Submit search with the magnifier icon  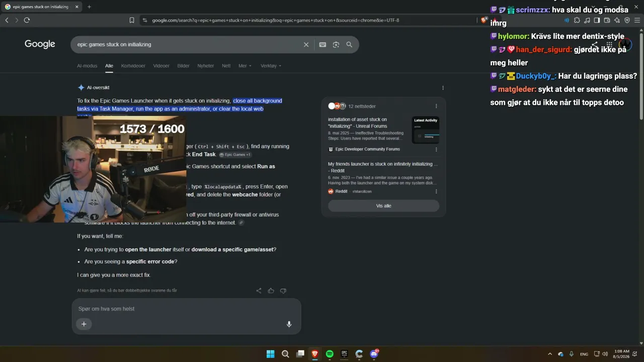349,44
